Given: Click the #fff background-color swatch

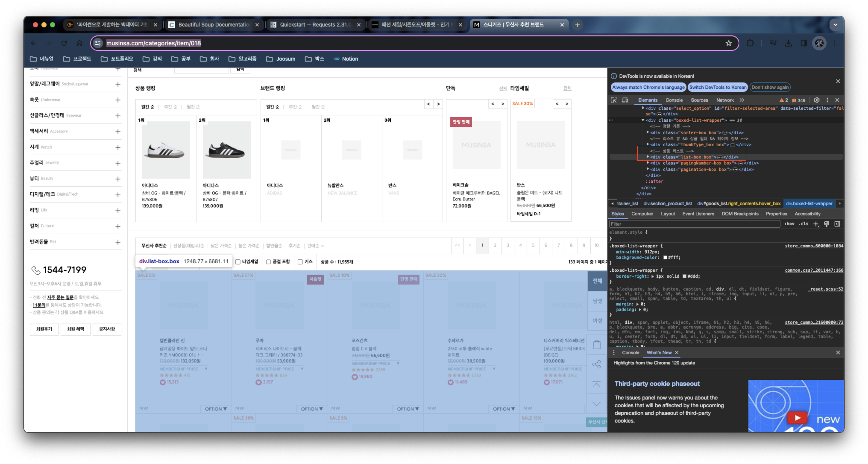Looking at the screenshot, I should (665, 257).
